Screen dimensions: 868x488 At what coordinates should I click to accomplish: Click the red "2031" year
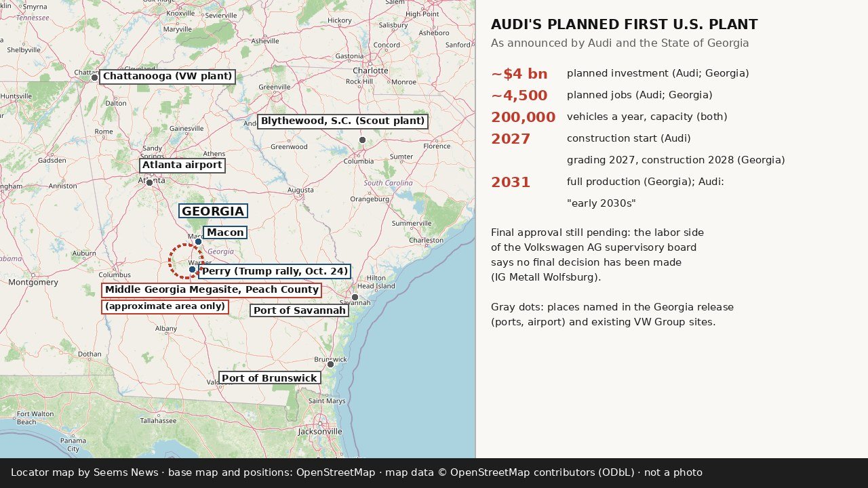coord(511,182)
